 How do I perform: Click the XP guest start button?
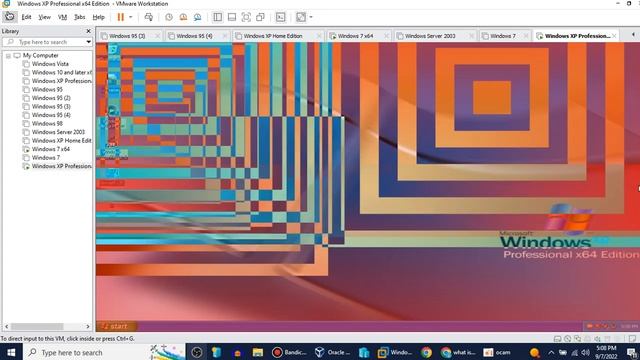[117, 326]
